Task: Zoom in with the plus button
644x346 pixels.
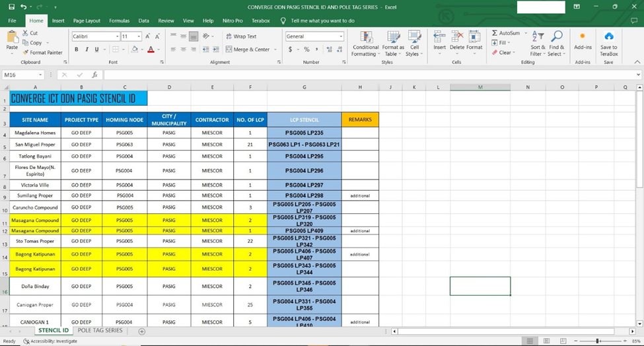Action: coord(625,341)
